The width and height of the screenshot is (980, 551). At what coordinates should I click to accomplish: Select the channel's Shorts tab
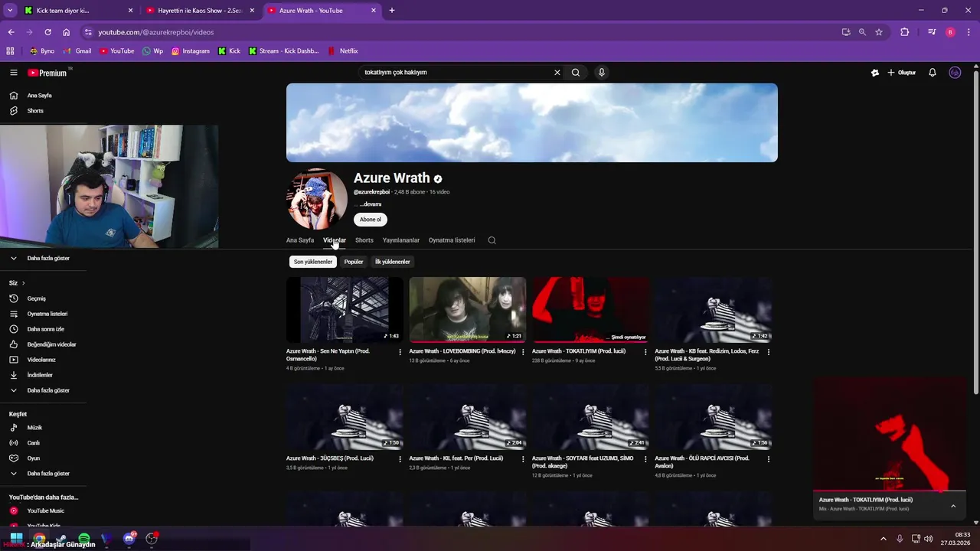[364, 240]
